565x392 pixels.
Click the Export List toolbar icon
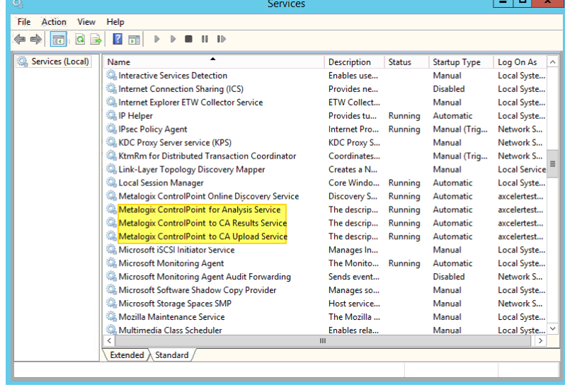(96, 40)
